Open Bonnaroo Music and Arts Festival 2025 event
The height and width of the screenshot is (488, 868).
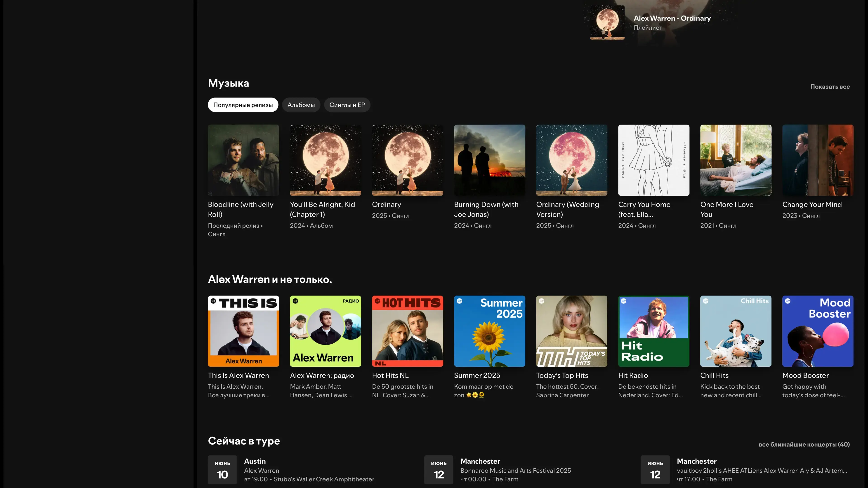coord(515,470)
